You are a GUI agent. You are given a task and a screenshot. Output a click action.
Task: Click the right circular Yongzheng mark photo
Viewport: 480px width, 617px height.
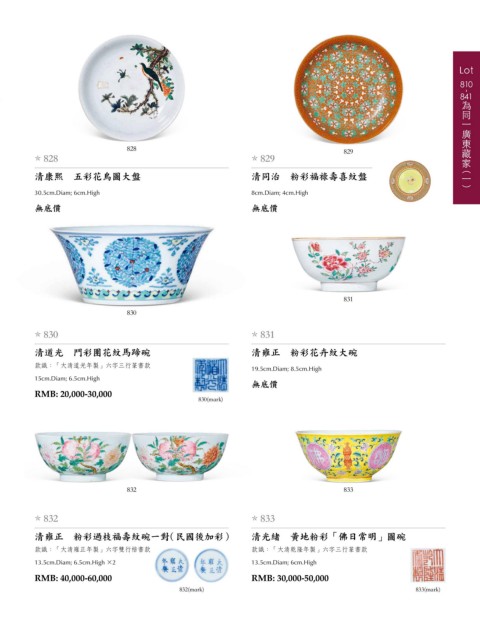pyautogui.click(x=211, y=565)
